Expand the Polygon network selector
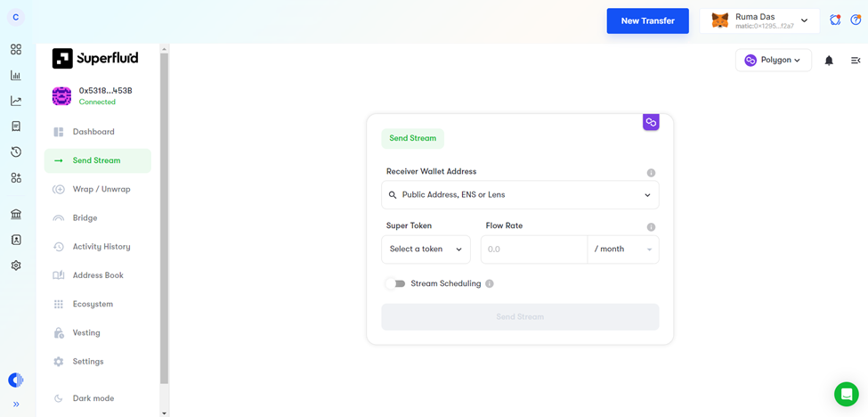The height and width of the screenshot is (417, 868). click(x=773, y=61)
